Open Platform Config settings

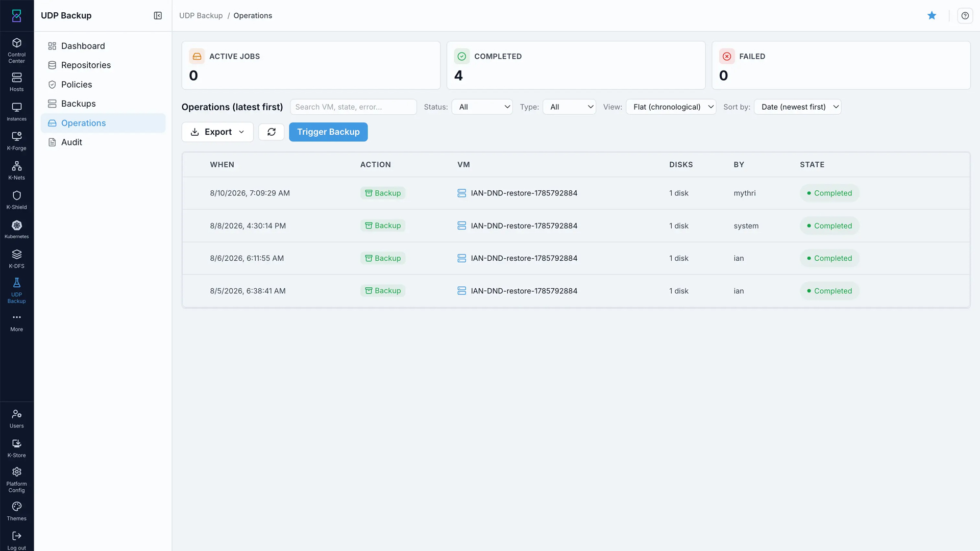tap(17, 480)
